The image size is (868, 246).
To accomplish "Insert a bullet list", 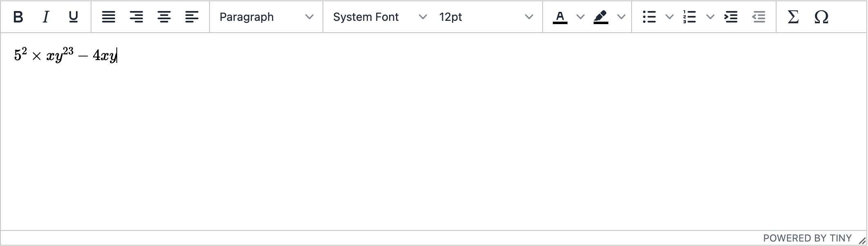I will click(649, 17).
